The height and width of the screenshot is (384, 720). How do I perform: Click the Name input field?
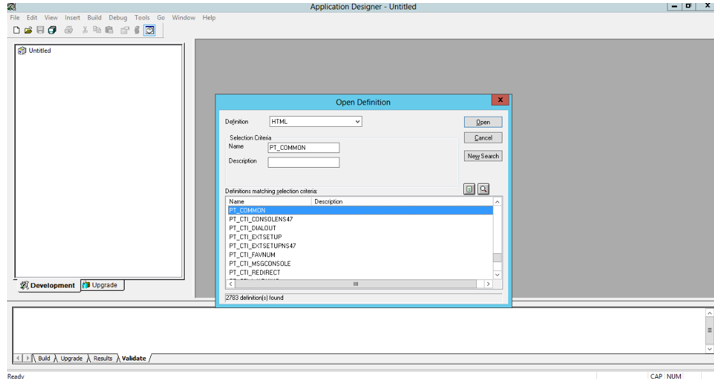click(304, 147)
